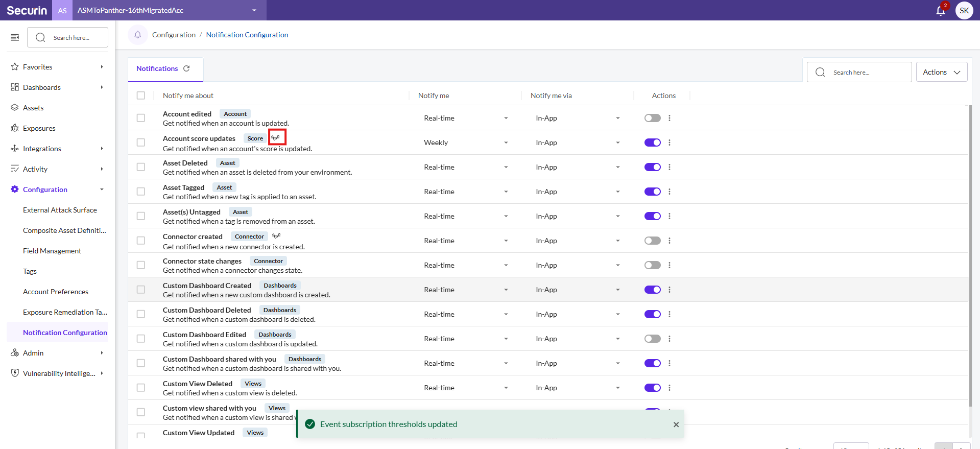The image size is (980, 449).
Task: Open Notify me dropdown for Account score updates
Action: (465, 143)
